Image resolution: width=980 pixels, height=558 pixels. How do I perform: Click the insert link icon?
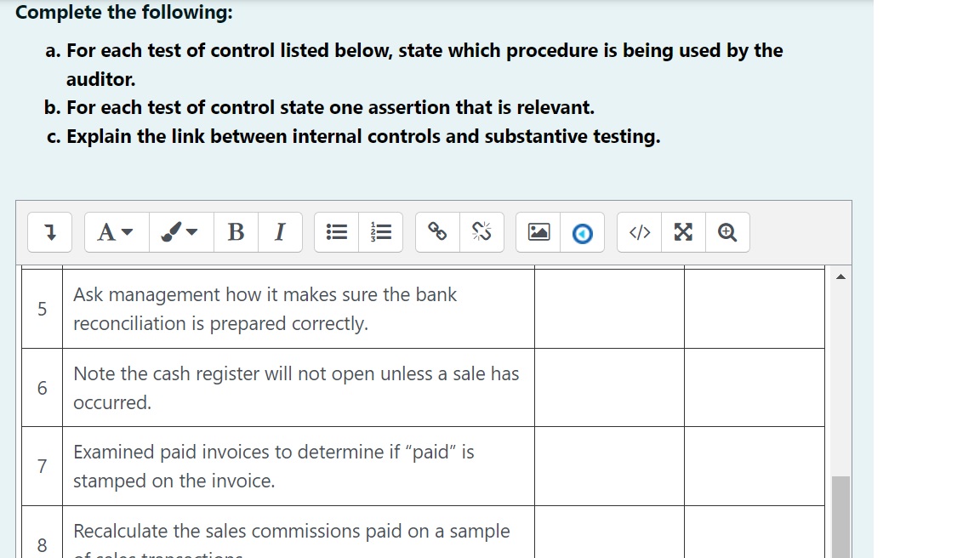pos(437,231)
